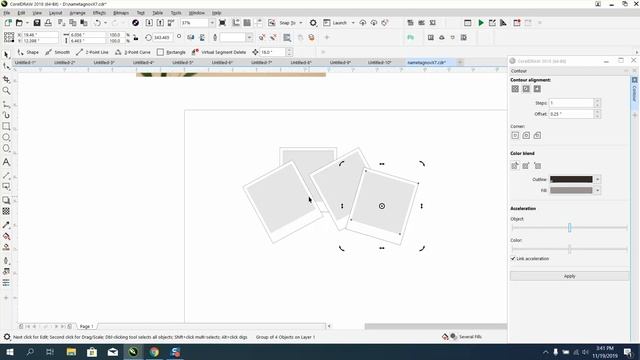Expand the Launch dropdown
The width and height of the screenshot is (640, 360).
tap(353, 23)
